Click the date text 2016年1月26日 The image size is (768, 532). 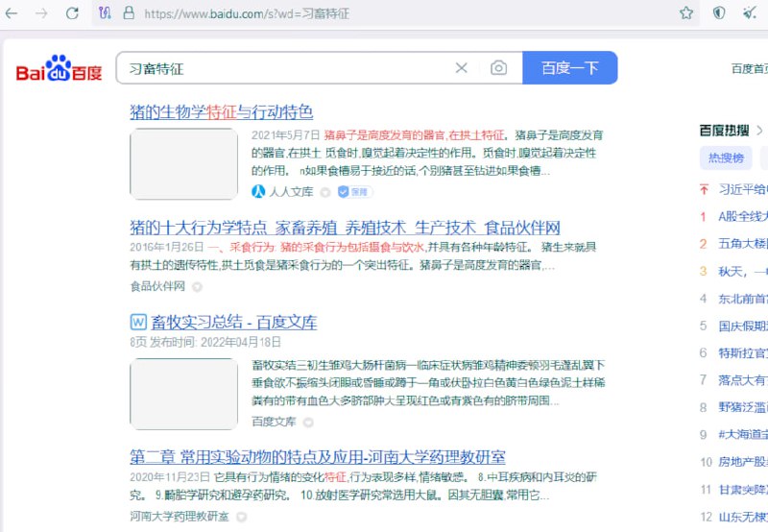coord(166,247)
